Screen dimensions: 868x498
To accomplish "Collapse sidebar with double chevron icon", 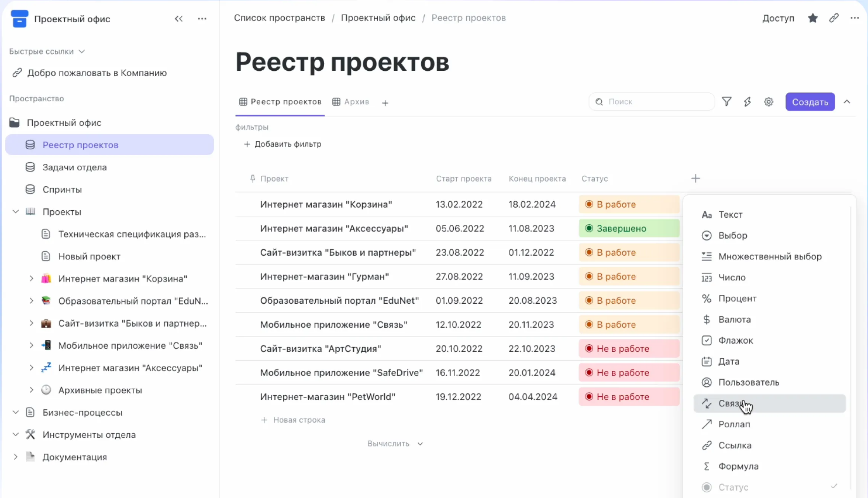I will coord(179,19).
